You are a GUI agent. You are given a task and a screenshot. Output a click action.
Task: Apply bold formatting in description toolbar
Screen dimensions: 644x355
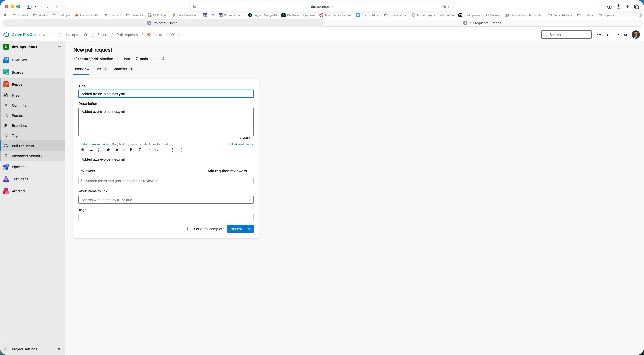[131, 150]
